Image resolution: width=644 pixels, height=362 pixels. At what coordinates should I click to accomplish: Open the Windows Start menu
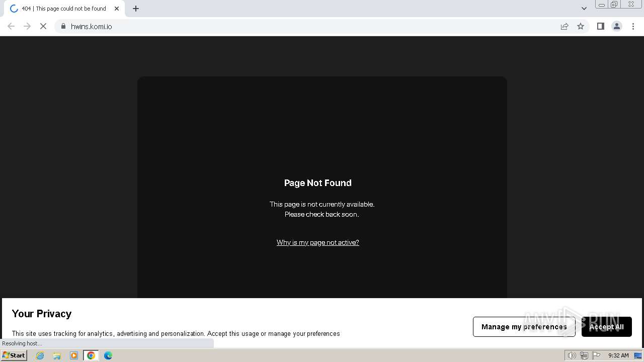point(14,355)
